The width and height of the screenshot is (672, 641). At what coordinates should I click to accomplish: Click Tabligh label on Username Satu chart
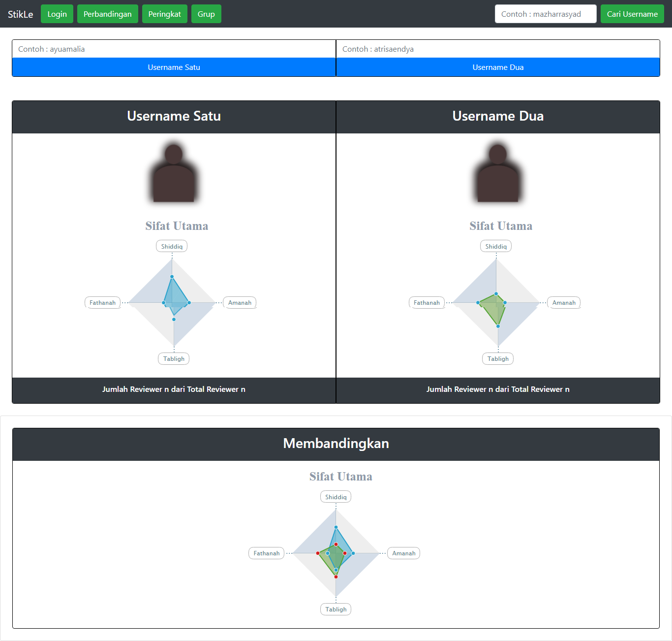[x=174, y=358]
